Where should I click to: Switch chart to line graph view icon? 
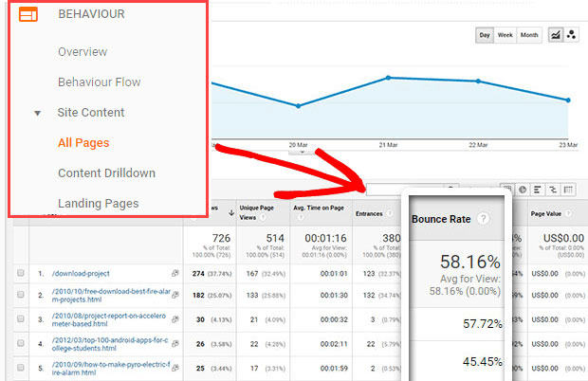click(x=556, y=35)
